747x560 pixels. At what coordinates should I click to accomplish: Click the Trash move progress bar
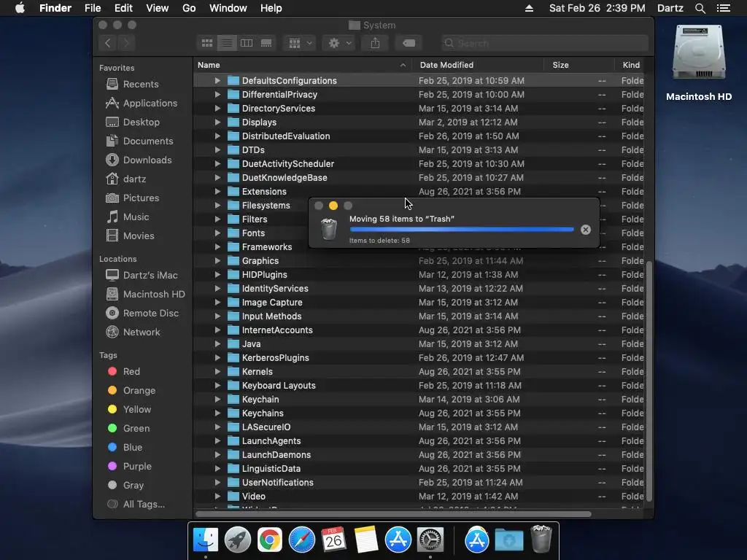tap(461, 230)
